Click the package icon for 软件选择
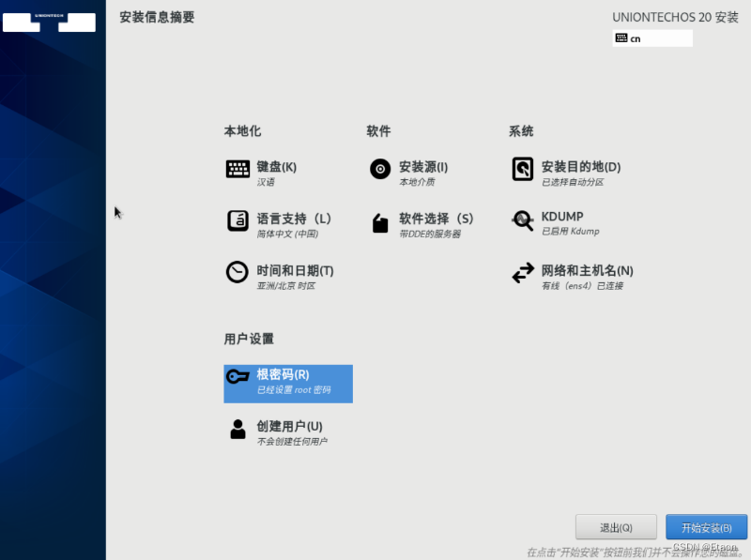 (x=380, y=222)
